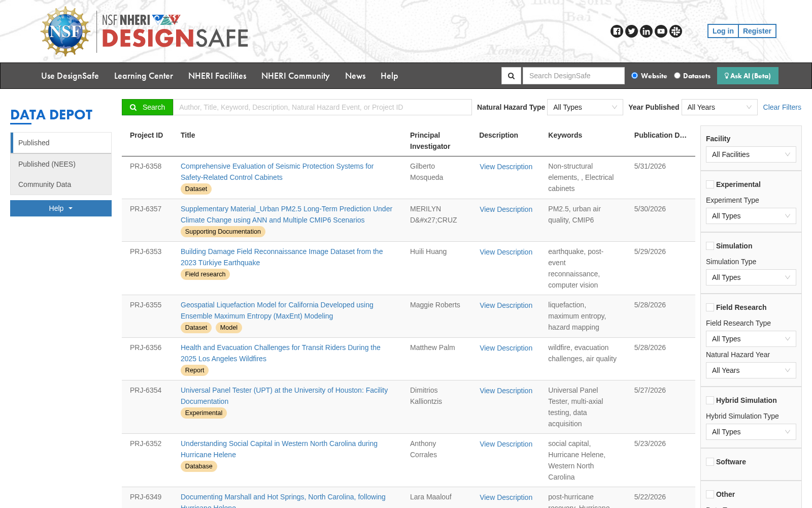The height and width of the screenshot is (508, 812).
Task: Open Learning Center menu
Action: tap(144, 76)
